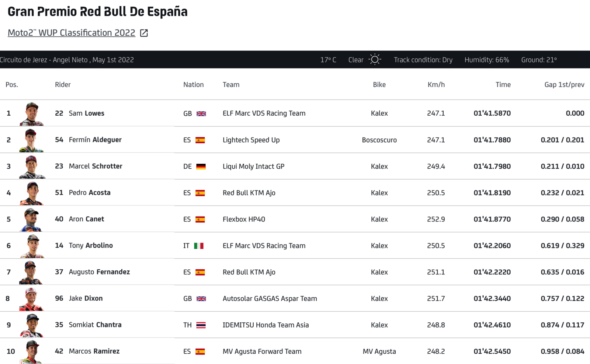Click Somkiat Chantra rider photo
The height and width of the screenshot is (364, 590).
[32, 325]
